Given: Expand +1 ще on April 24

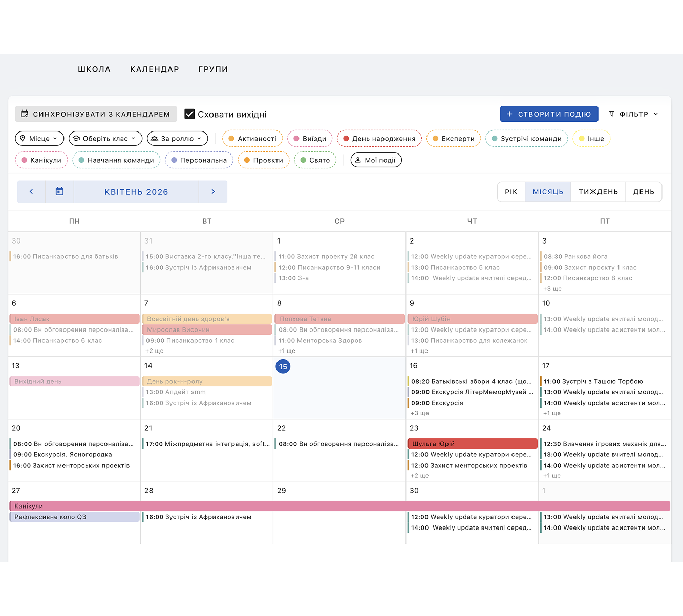Looking at the screenshot, I should tap(551, 476).
